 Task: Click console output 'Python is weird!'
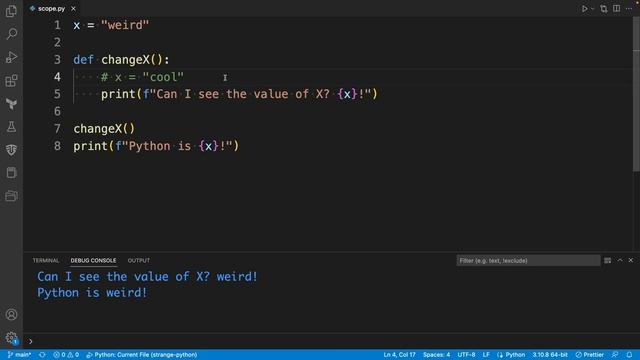pos(92,293)
